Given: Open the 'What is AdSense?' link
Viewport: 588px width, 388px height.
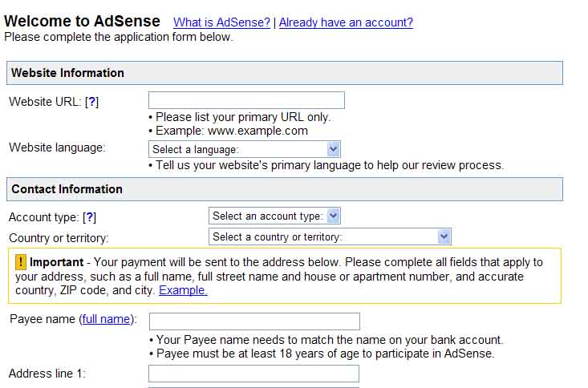Looking at the screenshot, I should click(221, 22).
